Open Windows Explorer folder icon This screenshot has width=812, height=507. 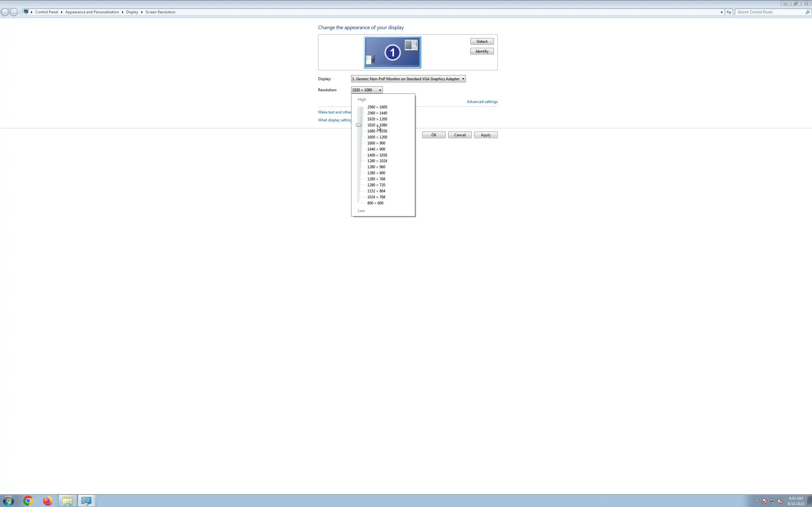click(68, 501)
